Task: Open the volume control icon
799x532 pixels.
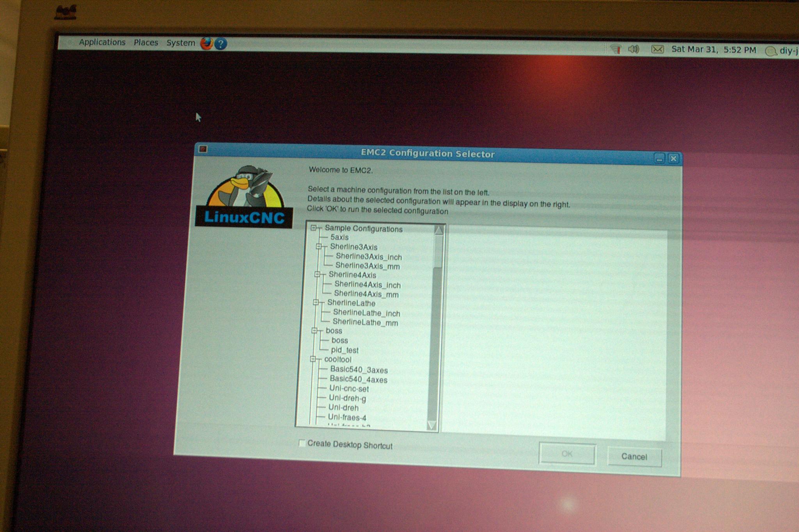Action: coord(634,49)
